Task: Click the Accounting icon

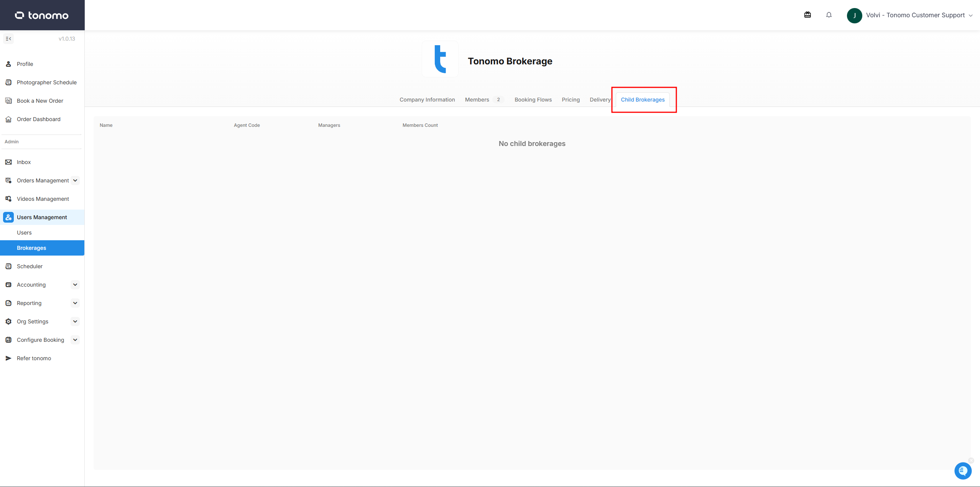Action: 8,285
